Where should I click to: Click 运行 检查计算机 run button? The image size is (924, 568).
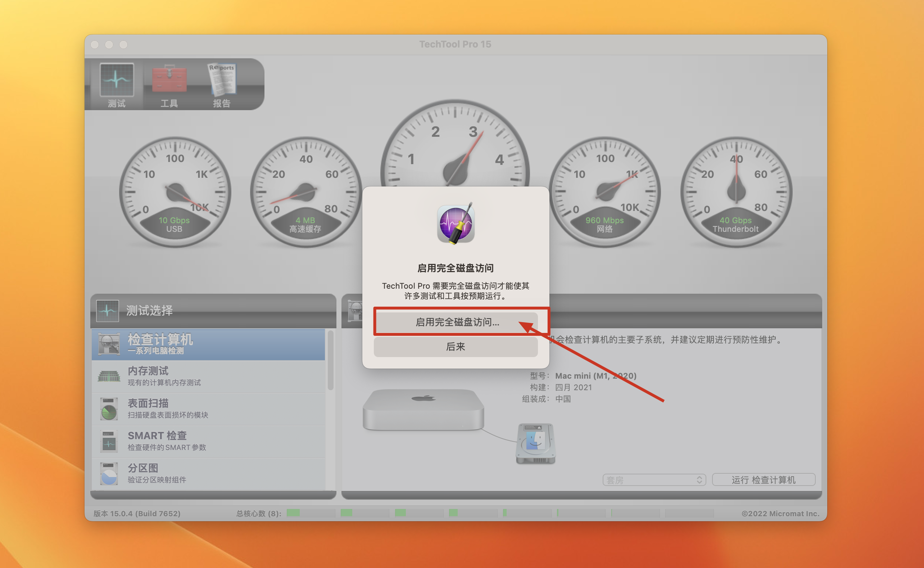(x=763, y=480)
